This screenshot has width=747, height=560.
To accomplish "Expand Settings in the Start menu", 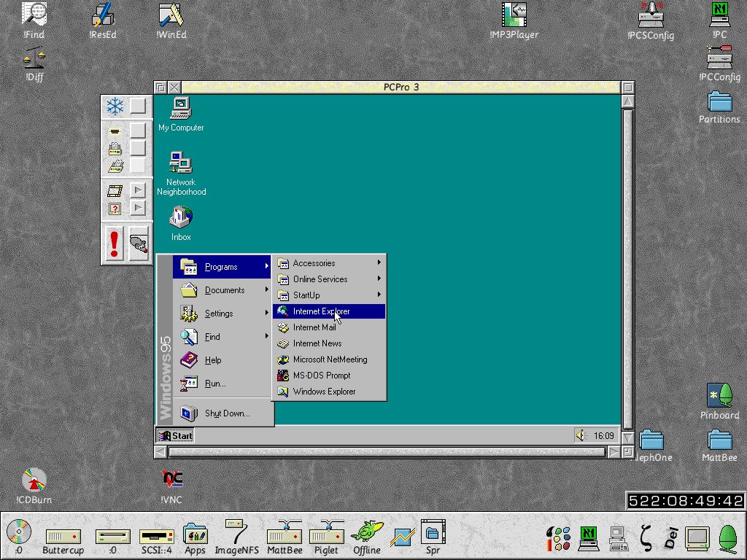I will (x=222, y=314).
